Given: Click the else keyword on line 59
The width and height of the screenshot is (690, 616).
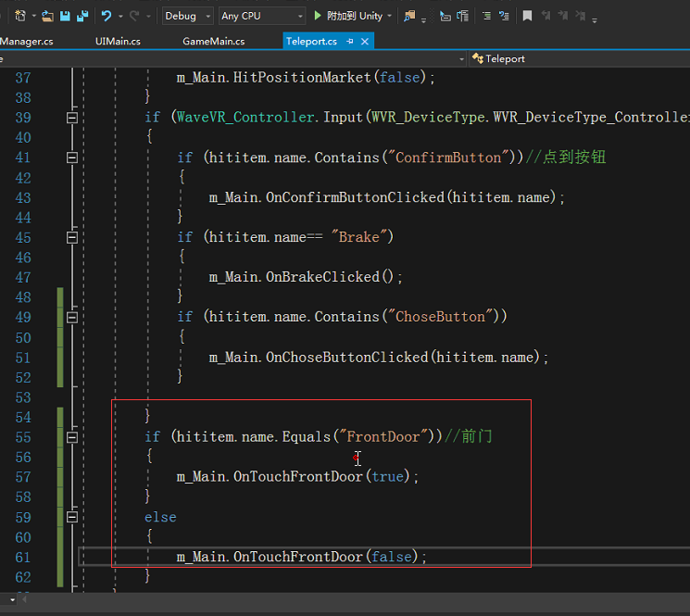Looking at the screenshot, I should pos(160,517).
